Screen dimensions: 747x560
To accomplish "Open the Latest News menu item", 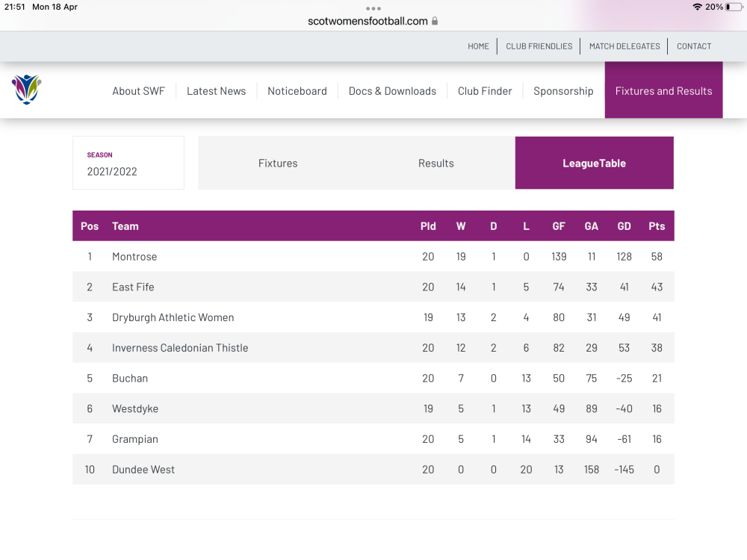I will tap(217, 91).
